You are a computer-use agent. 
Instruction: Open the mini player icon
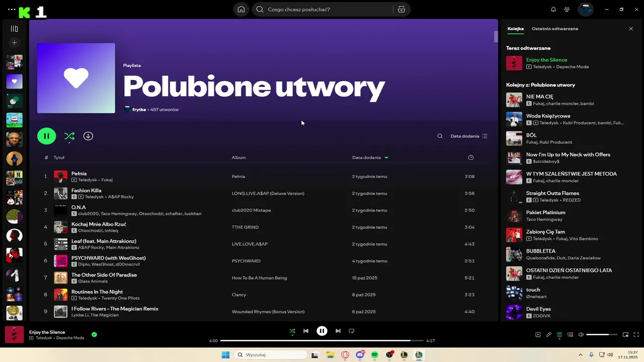pyautogui.click(x=625, y=335)
